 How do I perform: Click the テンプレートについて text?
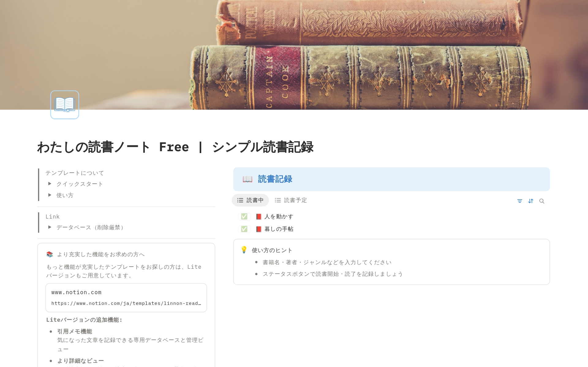75,173
